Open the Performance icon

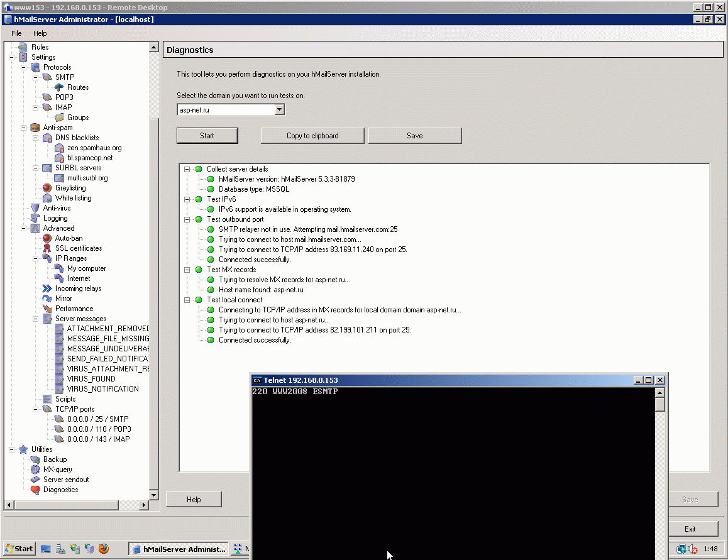47,309
